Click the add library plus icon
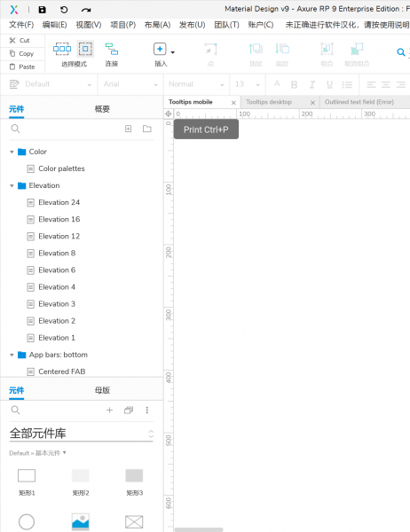The width and height of the screenshot is (410, 532). click(x=109, y=411)
